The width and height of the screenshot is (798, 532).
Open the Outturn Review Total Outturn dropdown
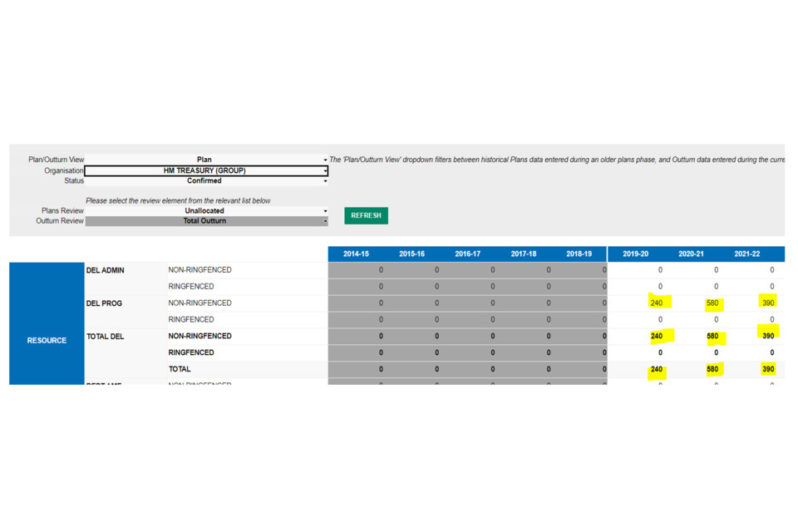coord(325,222)
